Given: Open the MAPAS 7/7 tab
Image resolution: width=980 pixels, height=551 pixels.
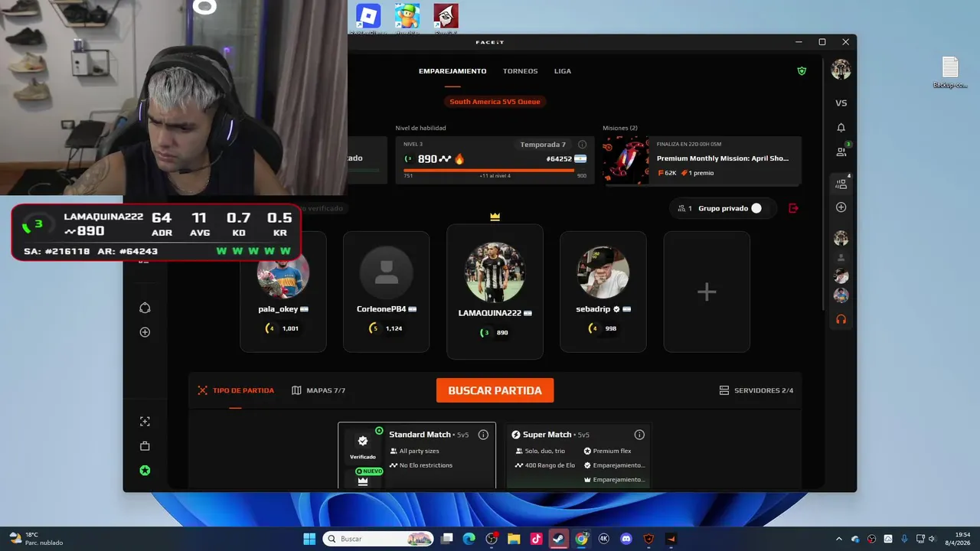Looking at the screenshot, I should 318,390.
